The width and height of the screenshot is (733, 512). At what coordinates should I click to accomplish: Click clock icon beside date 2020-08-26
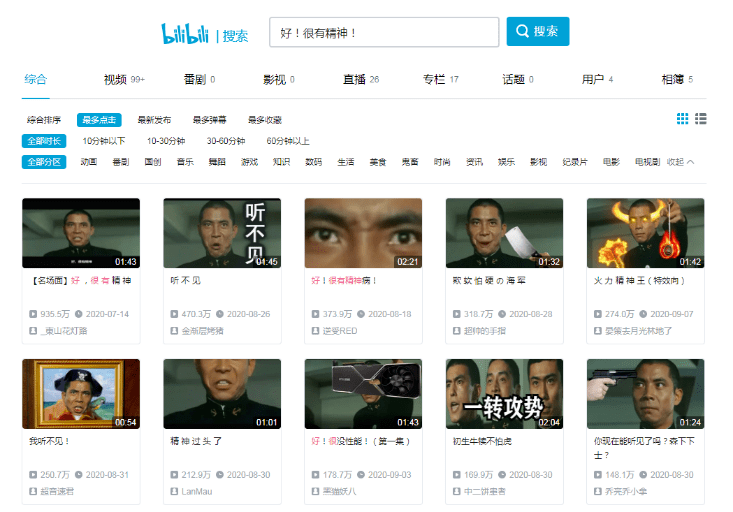220,314
